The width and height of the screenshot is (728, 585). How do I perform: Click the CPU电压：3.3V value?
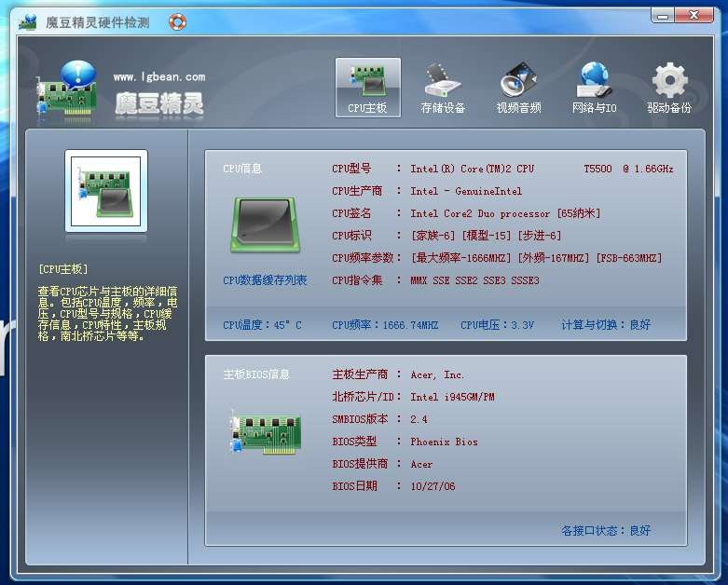coord(497,325)
